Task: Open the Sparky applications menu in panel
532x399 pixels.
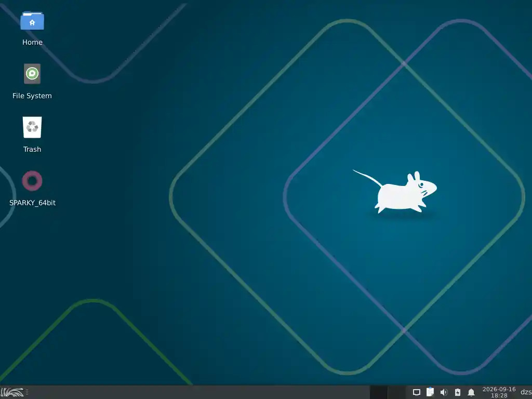Action: tap(12, 393)
